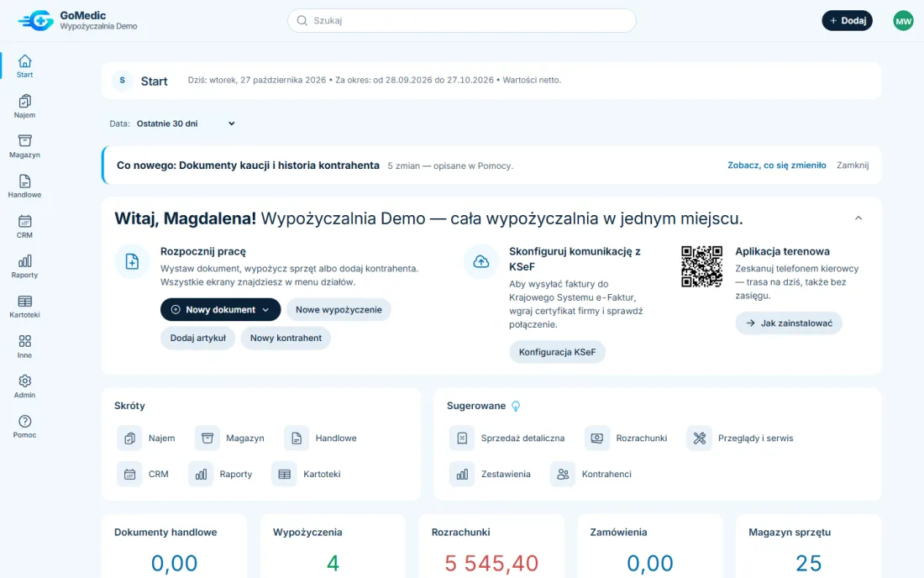Click the GoMedic logo
Screen dimensions: 924x578
36,21
